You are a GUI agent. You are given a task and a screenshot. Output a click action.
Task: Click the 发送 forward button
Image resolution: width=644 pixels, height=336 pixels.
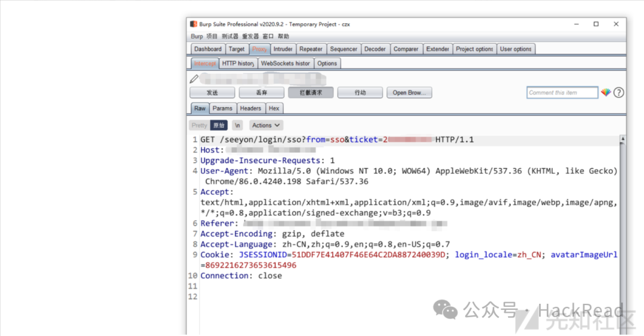pyautogui.click(x=212, y=93)
